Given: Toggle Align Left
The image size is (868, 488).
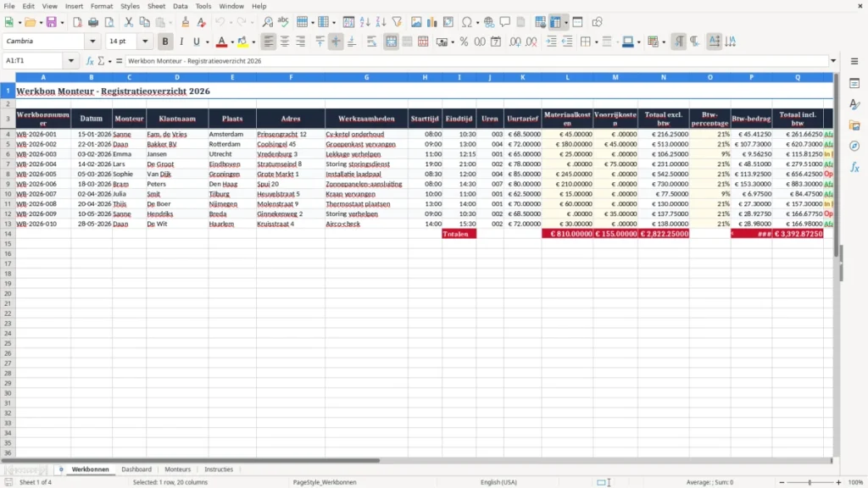Looking at the screenshot, I should click(269, 42).
